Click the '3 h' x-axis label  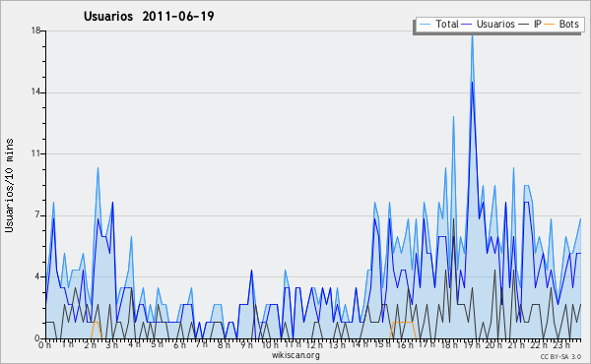[x=111, y=345]
